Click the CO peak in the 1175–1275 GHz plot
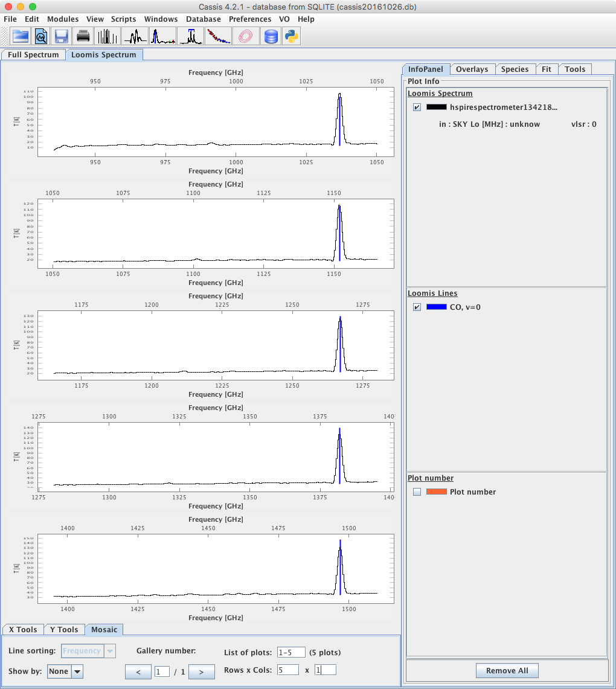The image size is (616, 689). [x=340, y=344]
